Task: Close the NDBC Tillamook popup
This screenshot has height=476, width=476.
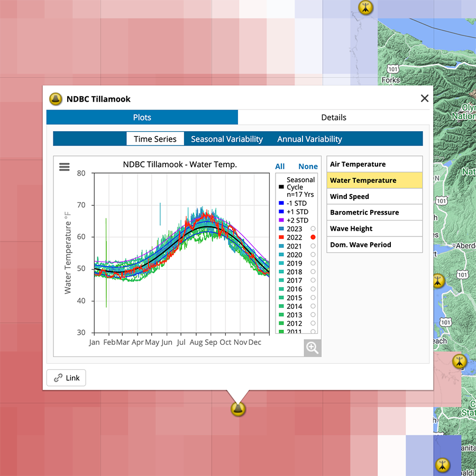Action: tap(424, 98)
